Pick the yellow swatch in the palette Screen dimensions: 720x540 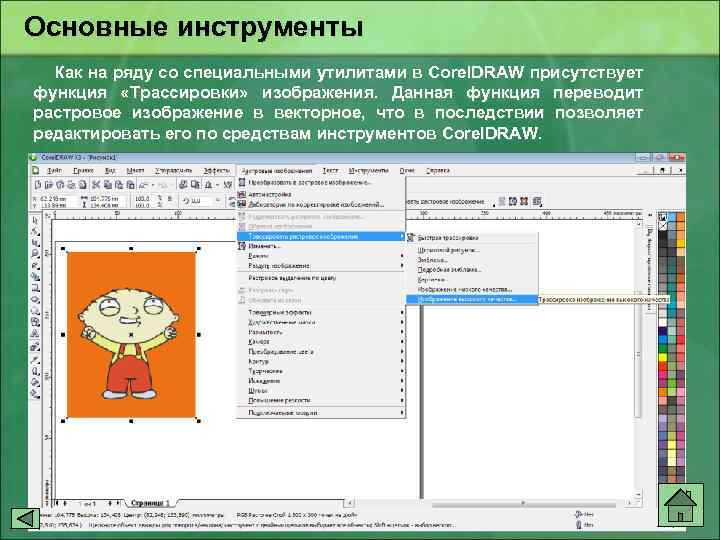pos(663,357)
